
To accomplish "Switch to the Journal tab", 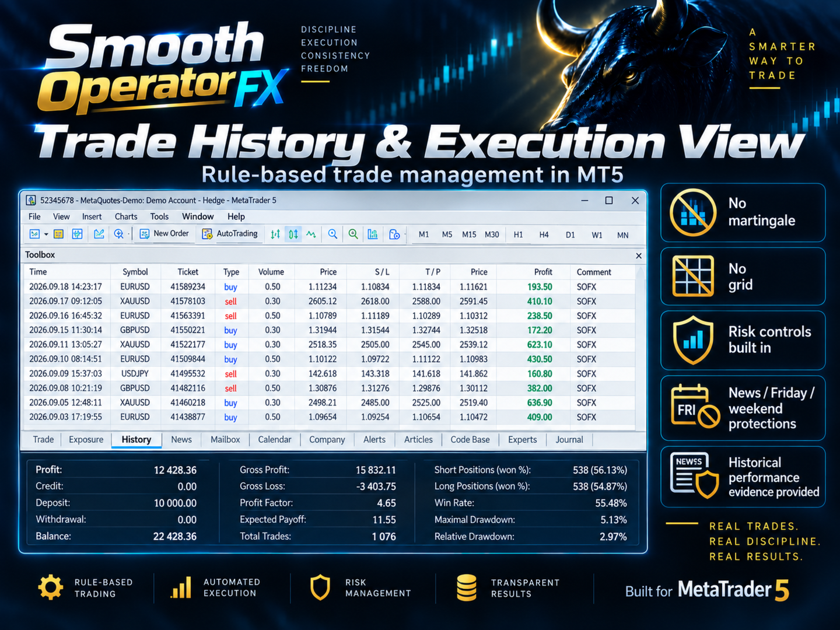I will 569,440.
